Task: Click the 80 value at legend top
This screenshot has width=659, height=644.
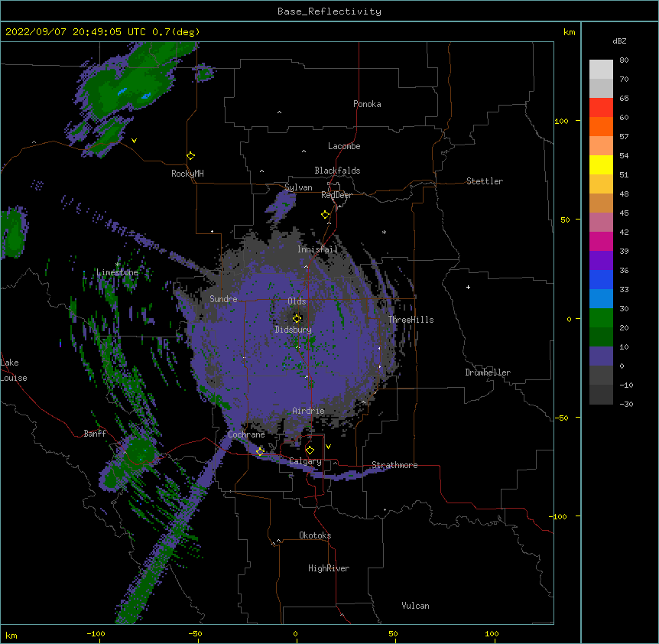Action: coord(624,60)
